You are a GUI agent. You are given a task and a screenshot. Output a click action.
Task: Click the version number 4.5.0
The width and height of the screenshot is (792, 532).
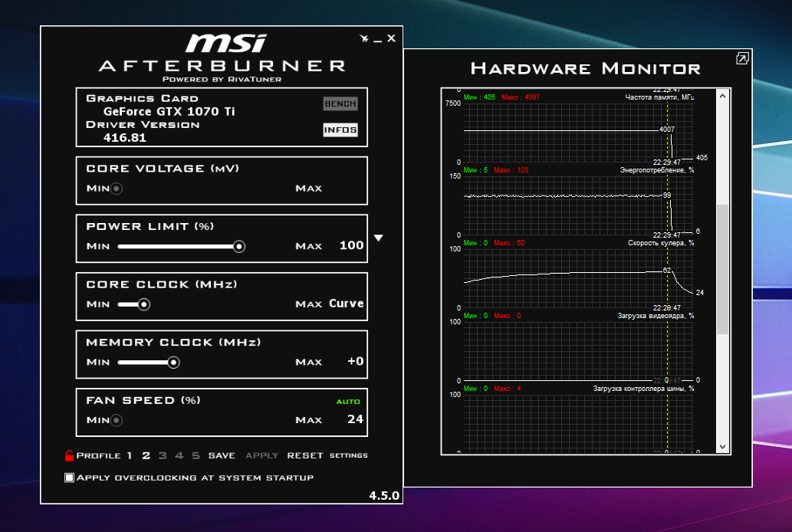384,496
